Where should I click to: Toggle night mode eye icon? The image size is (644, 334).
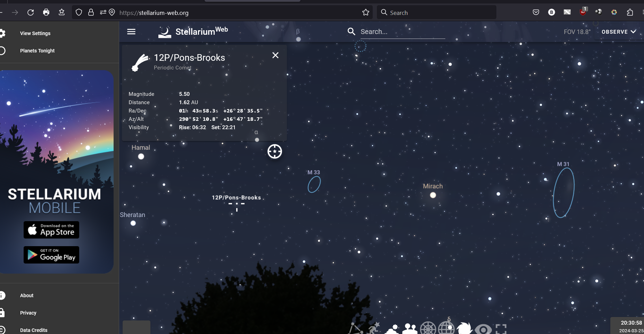pyautogui.click(x=483, y=329)
